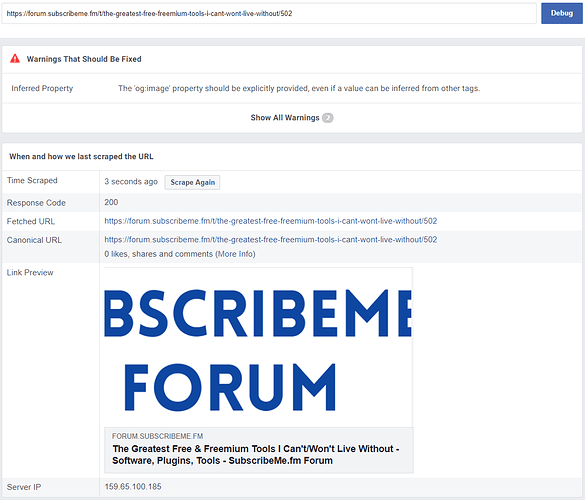The image size is (585, 500).
Task: Click the Inferred Property warning label
Action: (x=42, y=88)
